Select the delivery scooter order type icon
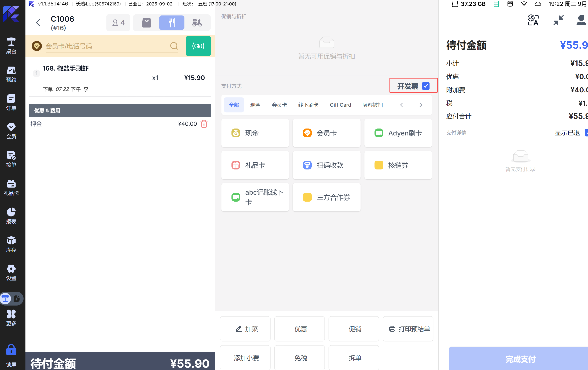 pyautogui.click(x=197, y=23)
